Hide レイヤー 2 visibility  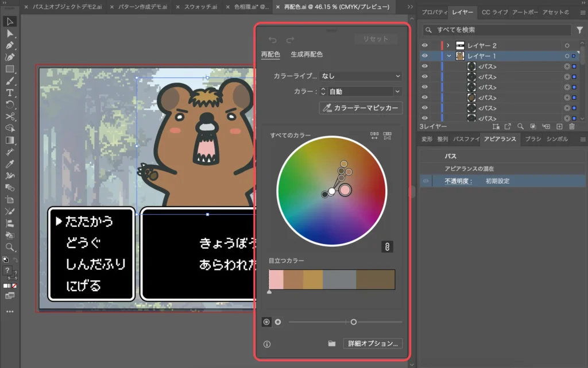(x=424, y=44)
